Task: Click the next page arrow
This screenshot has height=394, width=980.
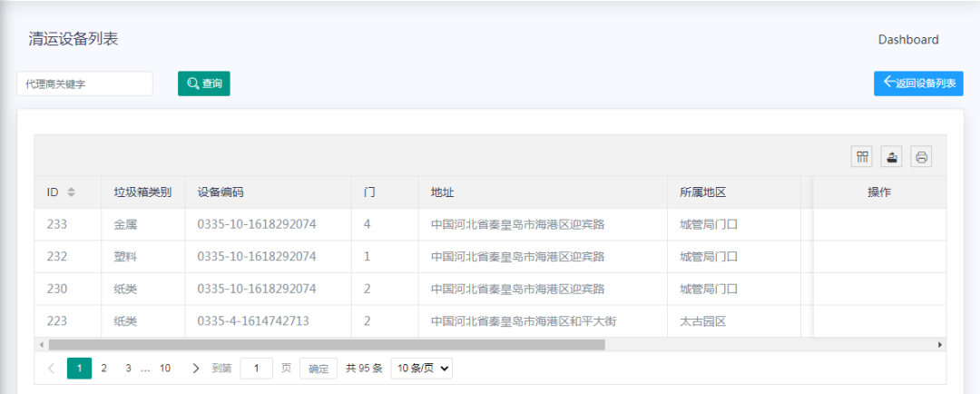Action: [196, 369]
